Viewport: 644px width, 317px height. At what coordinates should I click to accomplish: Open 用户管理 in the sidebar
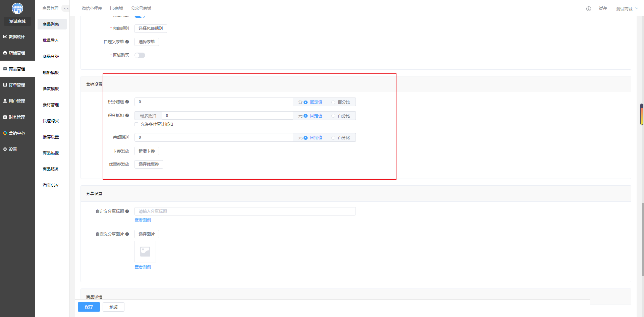(x=17, y=101)
